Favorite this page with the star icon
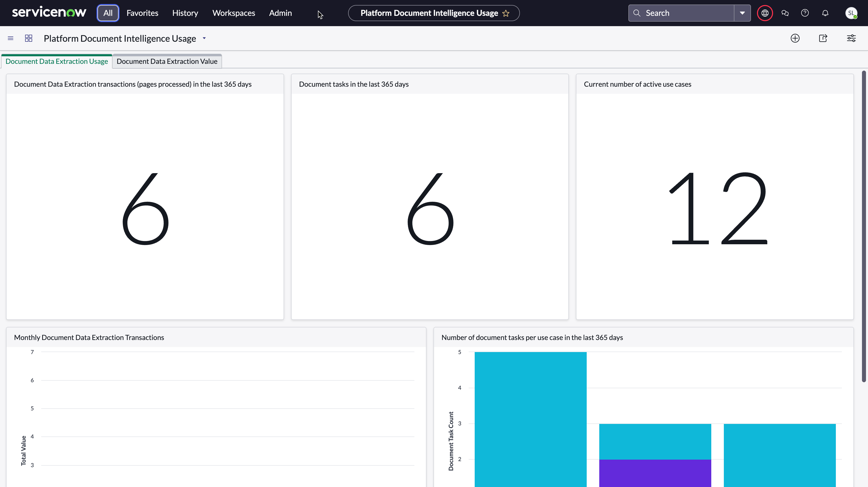This screenshot has width=868, height=487. [x=505, y=13]
